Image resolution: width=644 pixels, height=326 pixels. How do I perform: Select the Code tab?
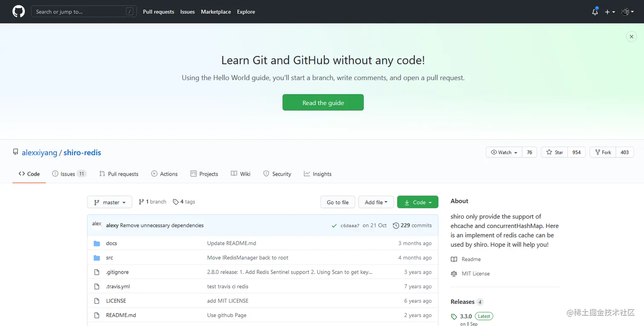pyautogui.click(x=29, y=174)
